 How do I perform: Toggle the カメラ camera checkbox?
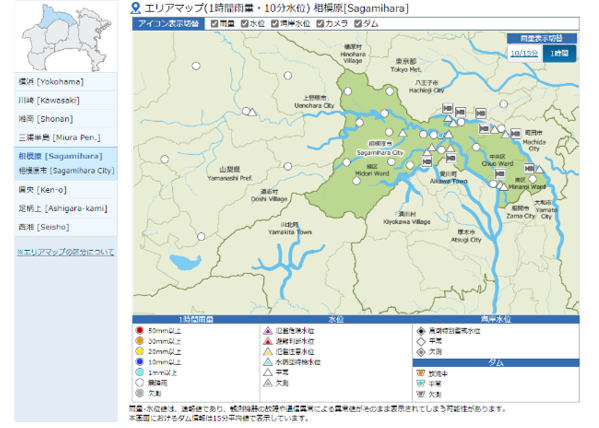[320, 24]
